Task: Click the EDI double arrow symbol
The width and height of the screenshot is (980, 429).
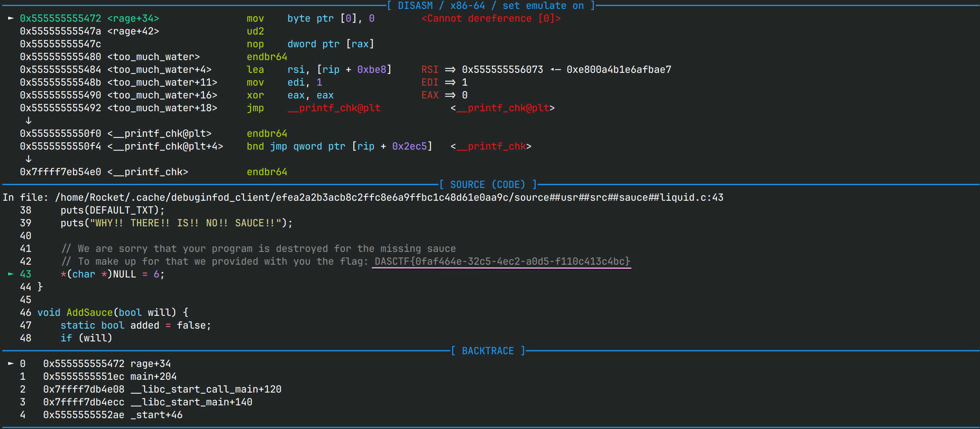Action: pos(450,82)
